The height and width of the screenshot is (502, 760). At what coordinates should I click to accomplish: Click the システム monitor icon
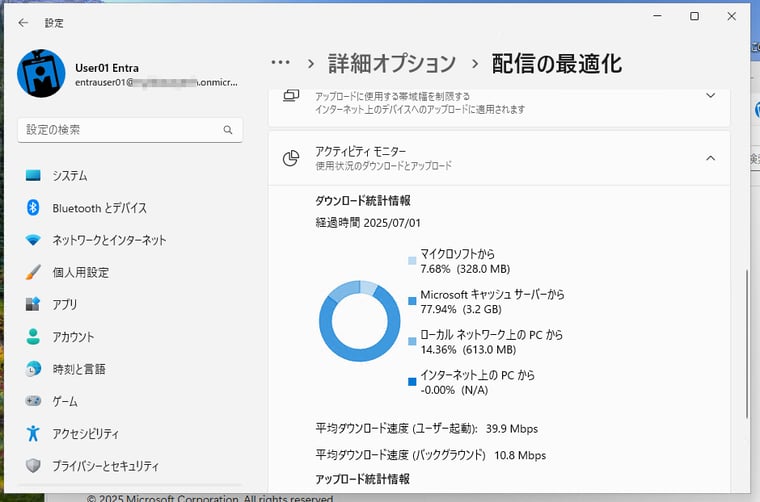coord(33,175)
